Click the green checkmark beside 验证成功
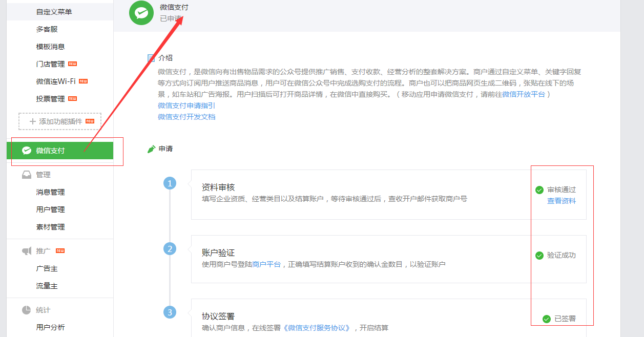 click(x=539, y=256)
